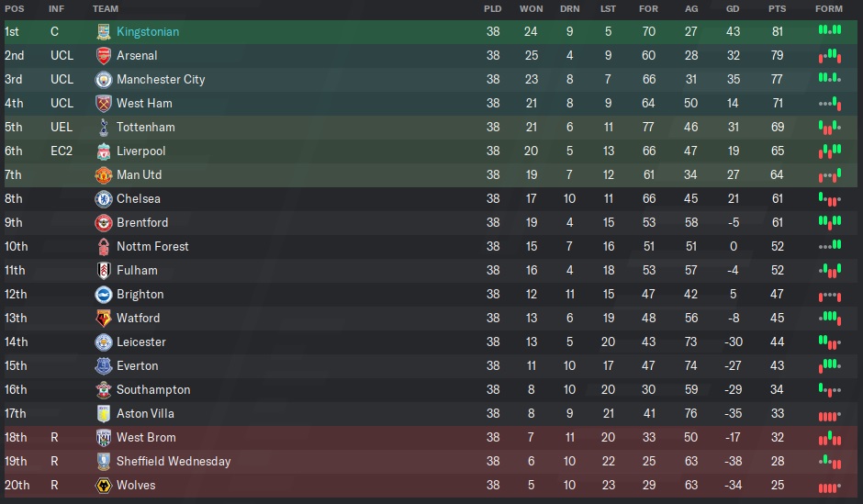
Task: Click the Brentford club crest
Action: [104, 222]
